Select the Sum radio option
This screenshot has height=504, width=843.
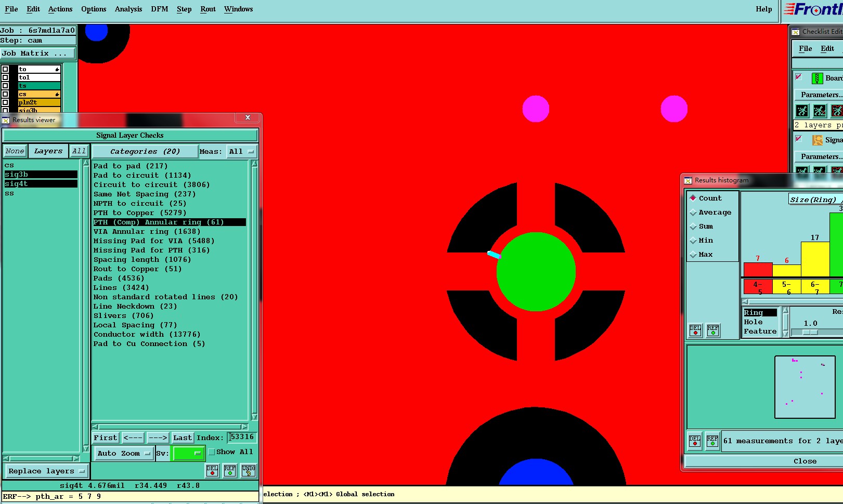point(693,226)
